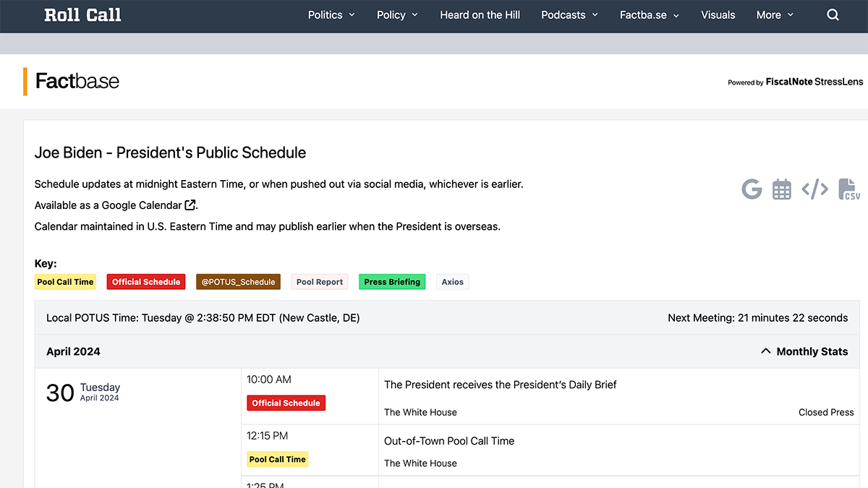Screen dimensions: 868x488
Task: Toggle the green Press Briefing key
Action: point(392,282)
